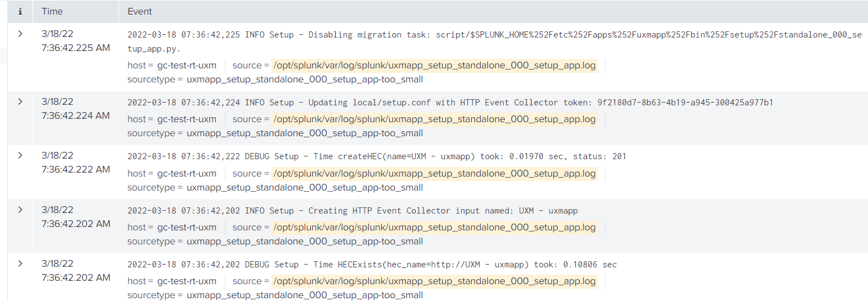Expand the event at 7:36:42.222 AM
The image size is (868, 301).
(20, 155)
